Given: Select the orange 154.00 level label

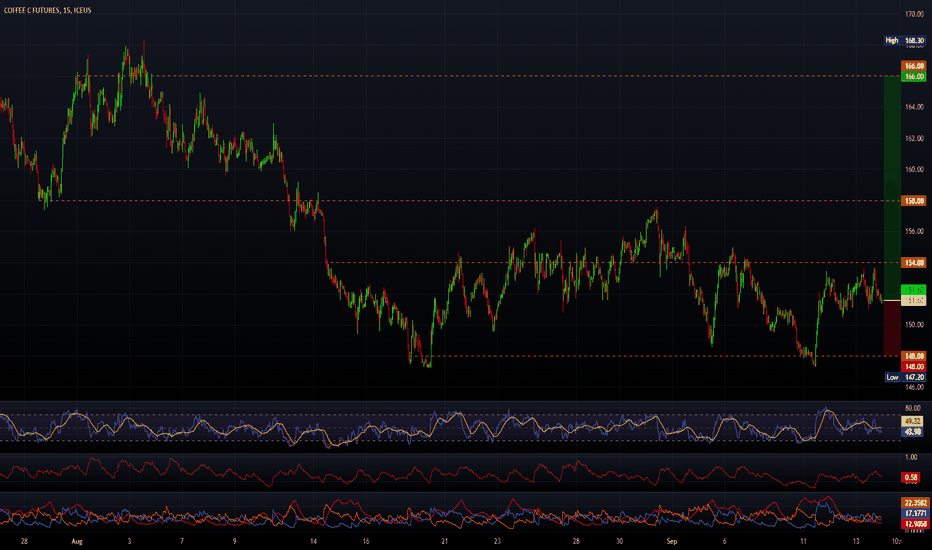Looking at the screenshot, I should coord(914,263).
